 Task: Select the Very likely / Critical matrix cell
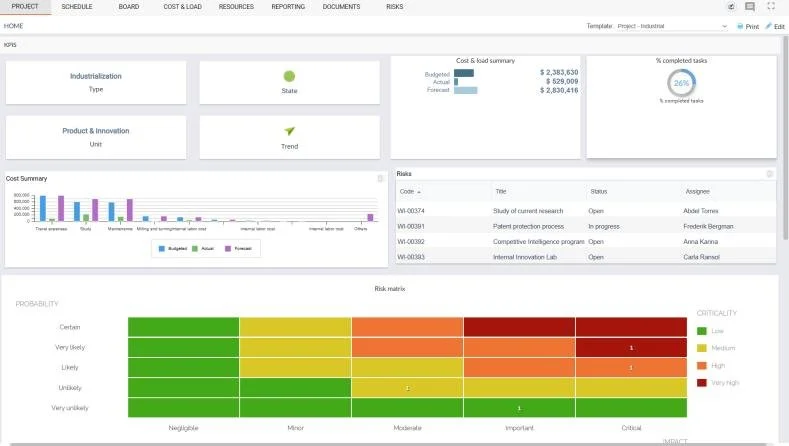(x=631, y=347)
